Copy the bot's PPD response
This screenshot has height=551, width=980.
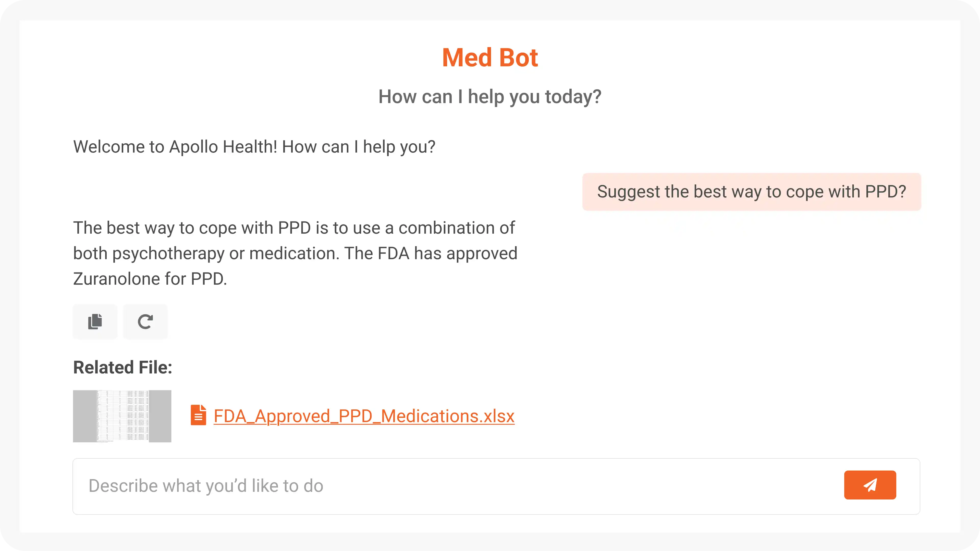[95, 322]
